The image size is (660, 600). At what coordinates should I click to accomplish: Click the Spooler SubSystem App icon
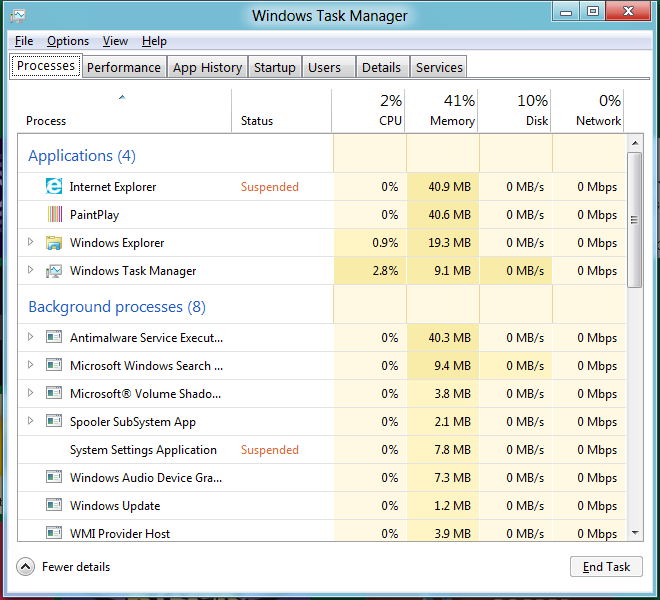pos(54,421)
